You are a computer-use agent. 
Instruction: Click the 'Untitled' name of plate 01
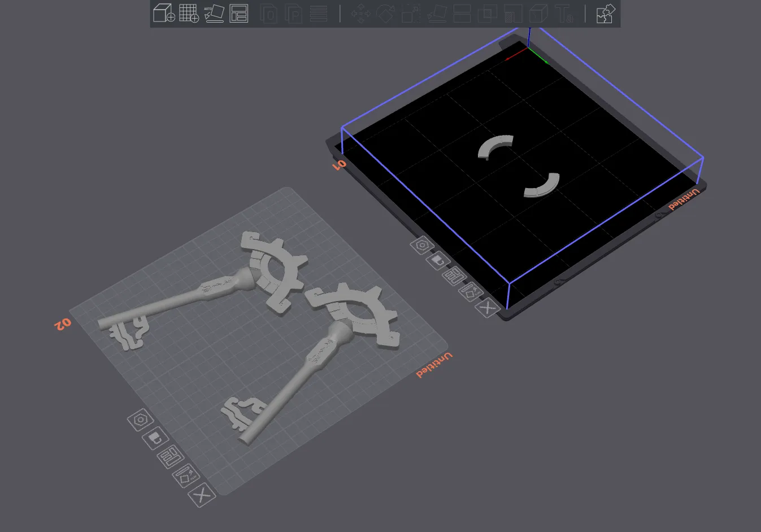tap(684, 199)
